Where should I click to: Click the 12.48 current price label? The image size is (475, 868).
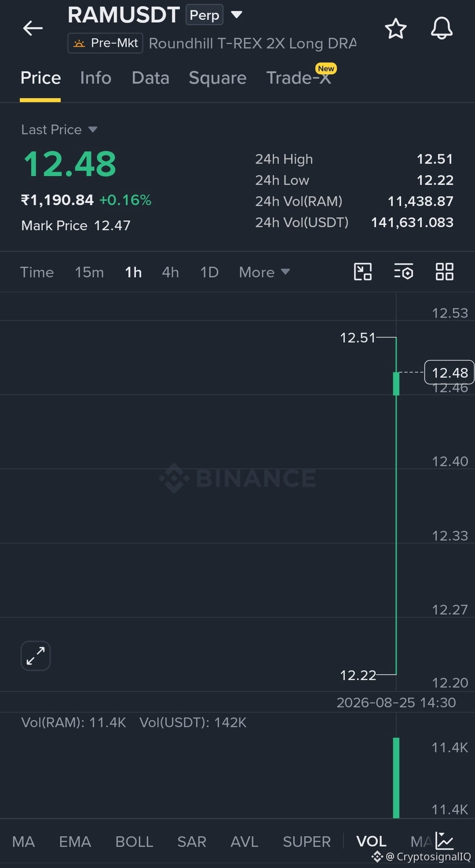[x=449, y=372]
